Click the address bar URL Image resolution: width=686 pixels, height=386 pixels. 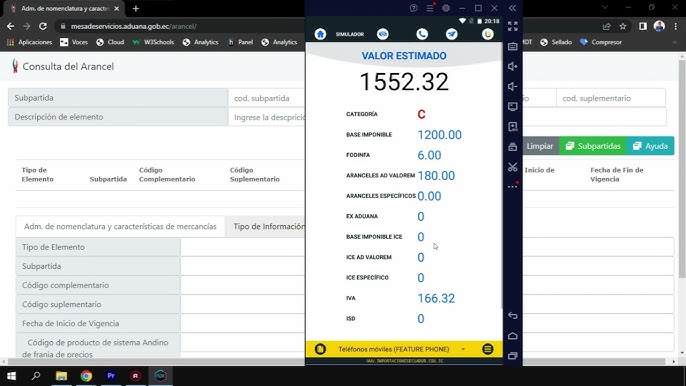tap(134, 26)
